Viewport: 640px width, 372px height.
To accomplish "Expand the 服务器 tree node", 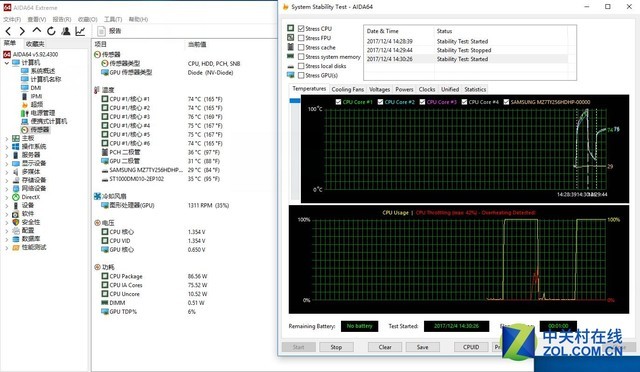I will (x=7, y=155).
